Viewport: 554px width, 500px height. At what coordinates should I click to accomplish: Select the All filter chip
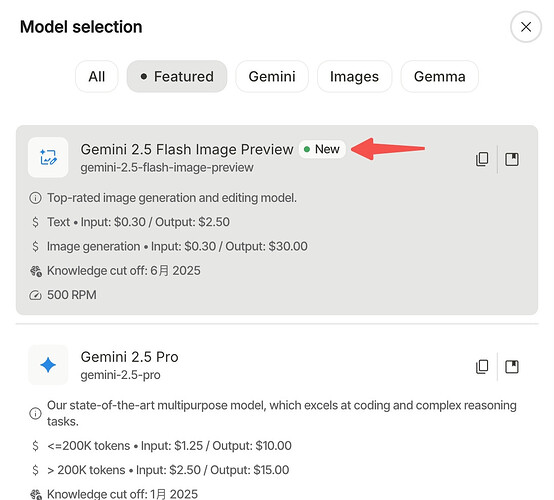[x=96, y=76]
